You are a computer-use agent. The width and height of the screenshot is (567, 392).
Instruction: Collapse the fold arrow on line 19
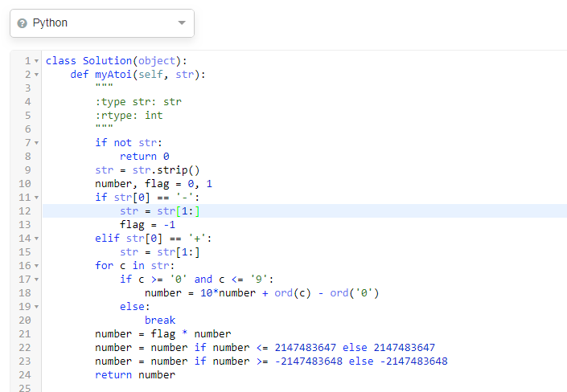click(36, 307)
